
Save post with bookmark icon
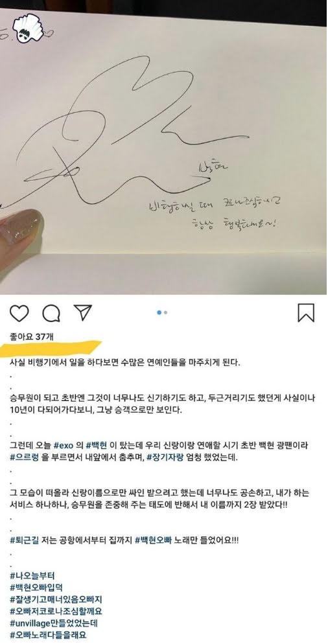(x=306, y=312)
